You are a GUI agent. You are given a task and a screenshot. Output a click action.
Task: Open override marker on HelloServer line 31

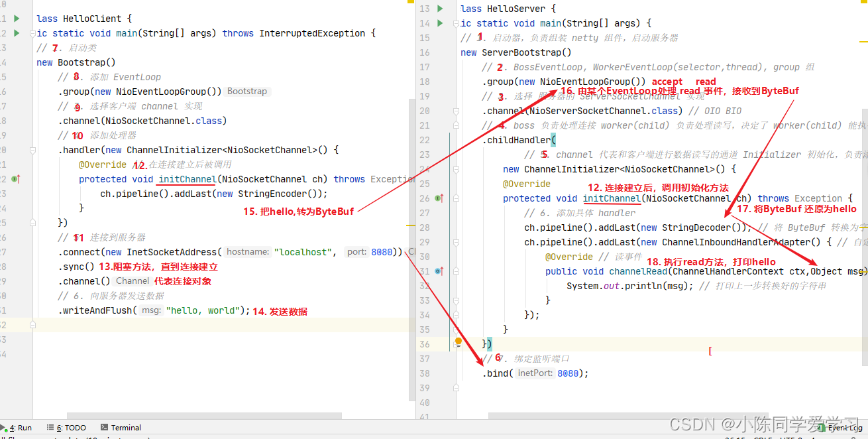click(439, 271)
